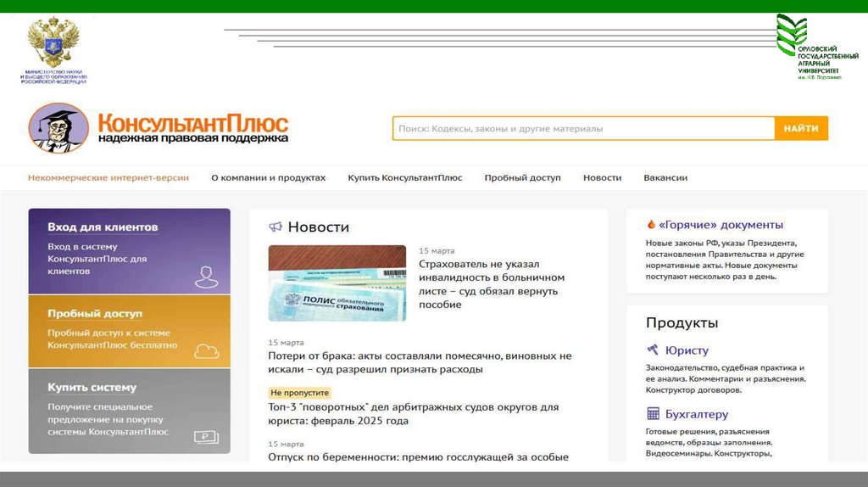
Task: Open Вакансии menu item
Action: (x=665, y=178)
